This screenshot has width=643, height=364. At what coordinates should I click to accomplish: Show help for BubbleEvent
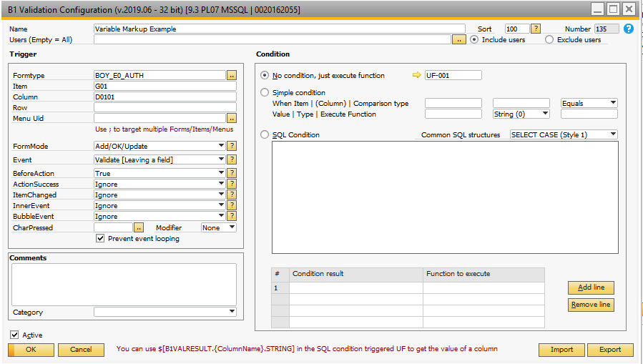(232, 216)
